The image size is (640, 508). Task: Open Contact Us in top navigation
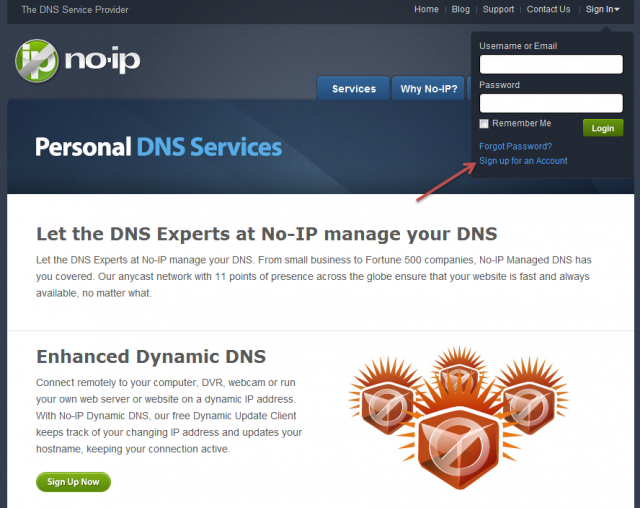[x=548, y=9]
